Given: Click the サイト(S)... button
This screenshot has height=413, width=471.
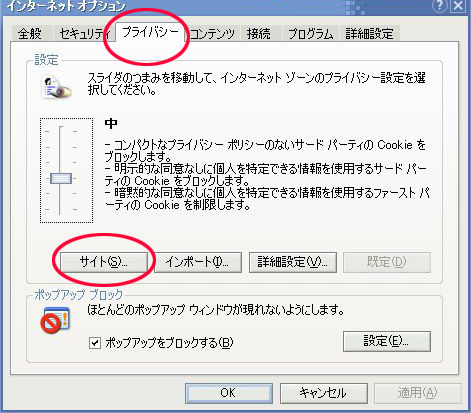Looking at the screenshot, I should [104, 262].
